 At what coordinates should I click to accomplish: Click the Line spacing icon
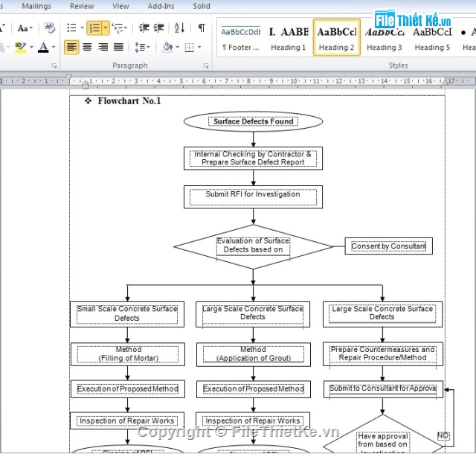pyautogui.click(x=140, y=47)
